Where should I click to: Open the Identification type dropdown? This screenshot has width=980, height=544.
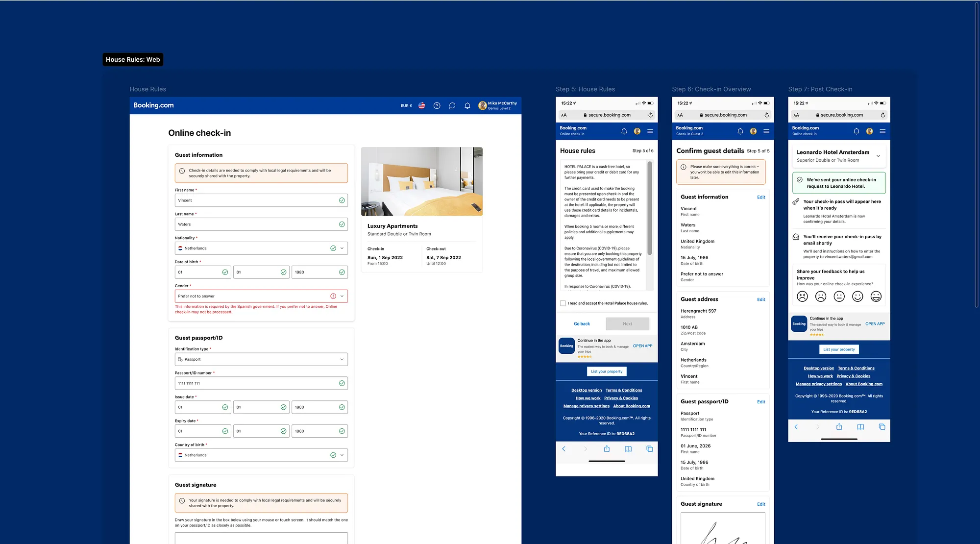pyautogui.click(x=261, y=359)
